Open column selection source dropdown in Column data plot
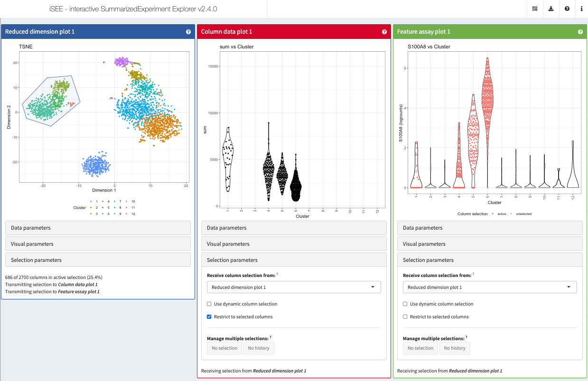 tap(294, 287)
